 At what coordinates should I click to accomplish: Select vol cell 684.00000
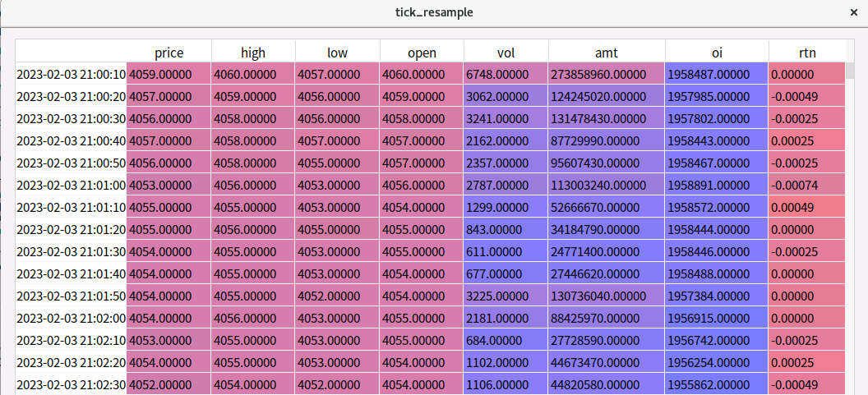506,340
